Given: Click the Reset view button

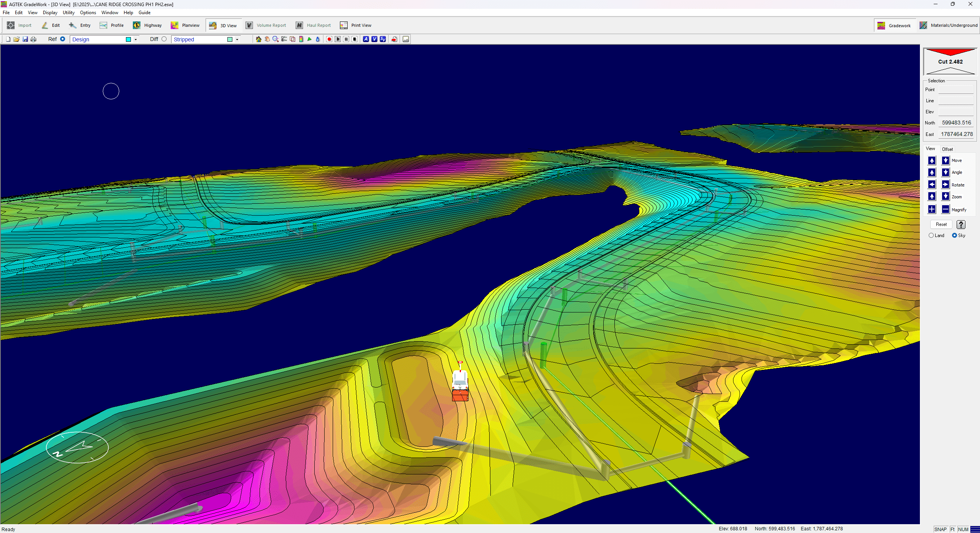Looking at the screenshot, I should click(941, 224).
